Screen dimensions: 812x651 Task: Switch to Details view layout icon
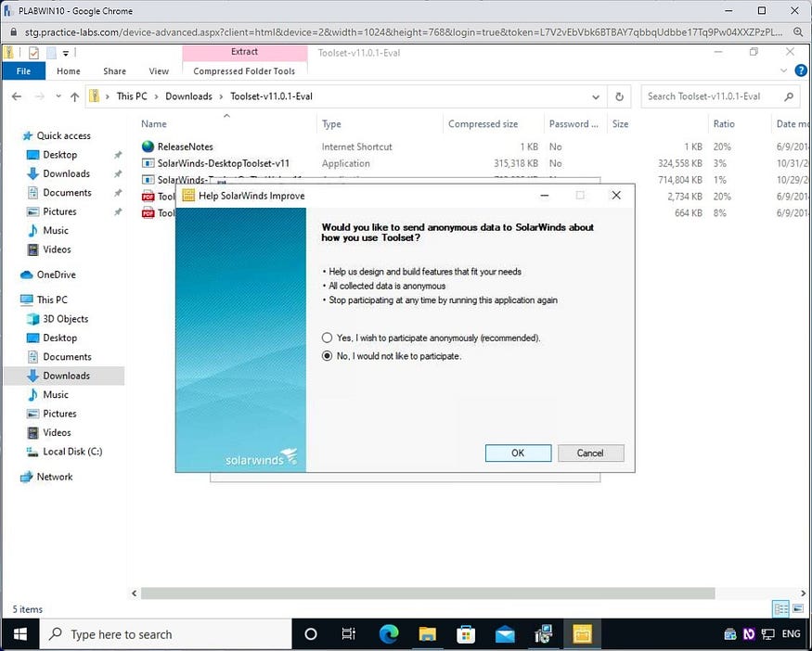780,608
